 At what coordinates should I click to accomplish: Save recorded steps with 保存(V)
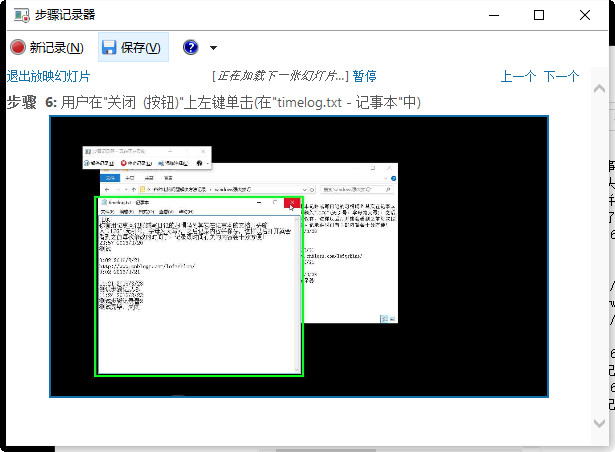click(133, 47)
